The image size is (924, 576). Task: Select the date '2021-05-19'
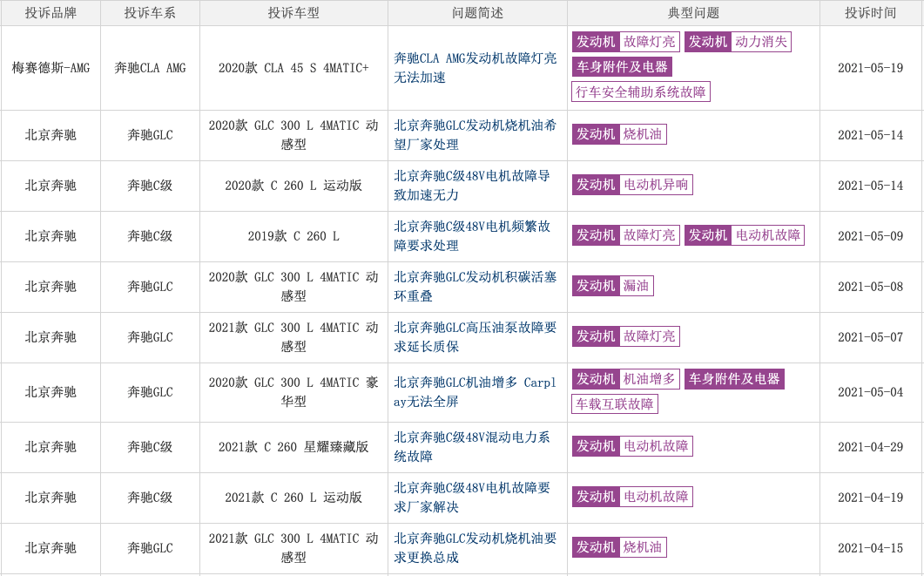[x=870, y=68]
